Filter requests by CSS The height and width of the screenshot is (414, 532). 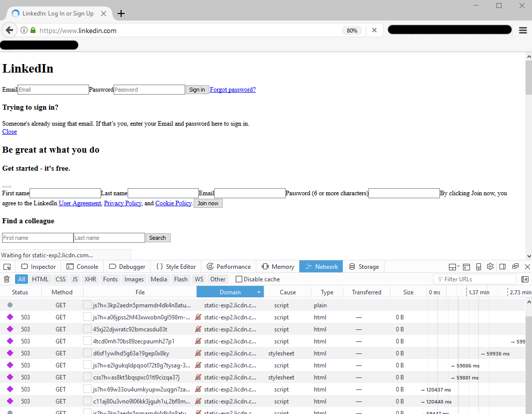pos(61,279)
